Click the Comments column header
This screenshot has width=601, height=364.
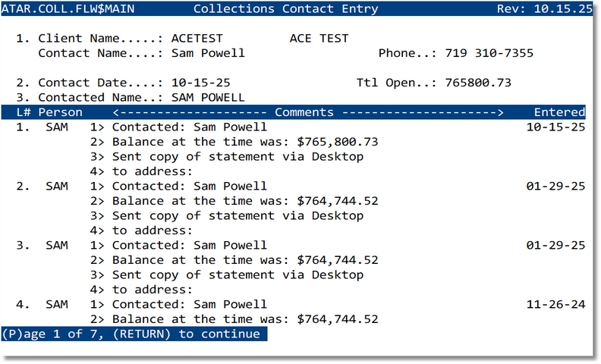pos(304,112)
